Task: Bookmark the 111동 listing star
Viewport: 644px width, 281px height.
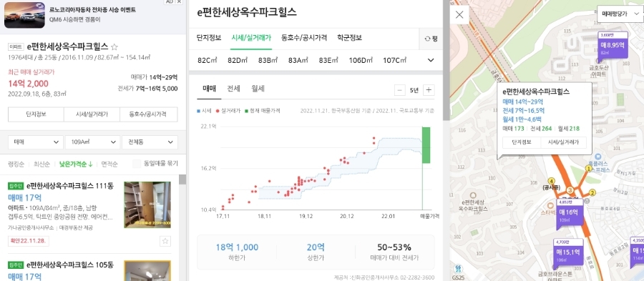Action: point(165,241)
